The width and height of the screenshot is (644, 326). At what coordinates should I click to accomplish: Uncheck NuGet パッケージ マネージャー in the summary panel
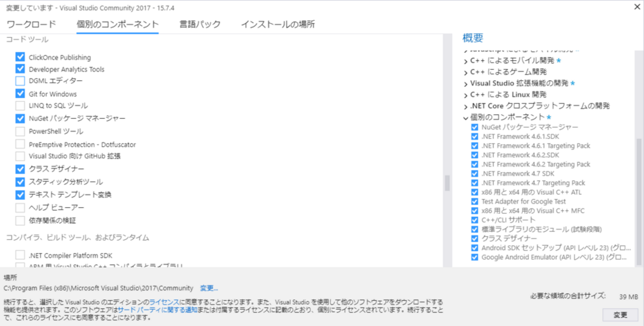point(475,127)
